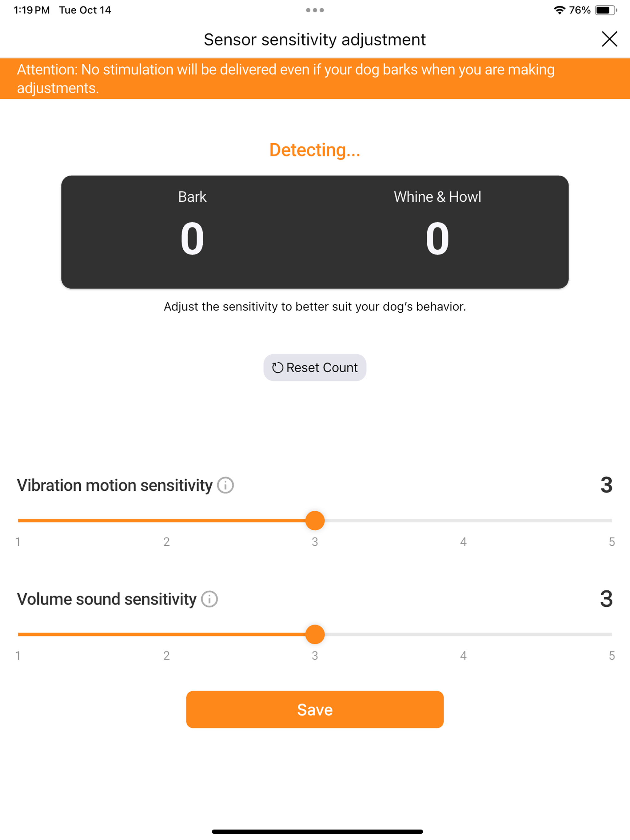Tap the Vibration motion sensitivity slider handle
630x840 pixels.
[x=315, y=521]
